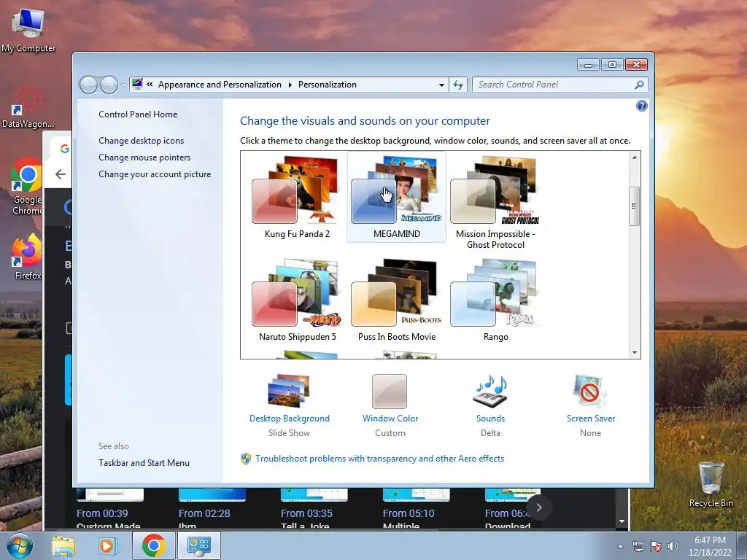Click the breadcrumb overflow chevrons
Viewport: 747px width, 560px height.
(x=150, y=85)
